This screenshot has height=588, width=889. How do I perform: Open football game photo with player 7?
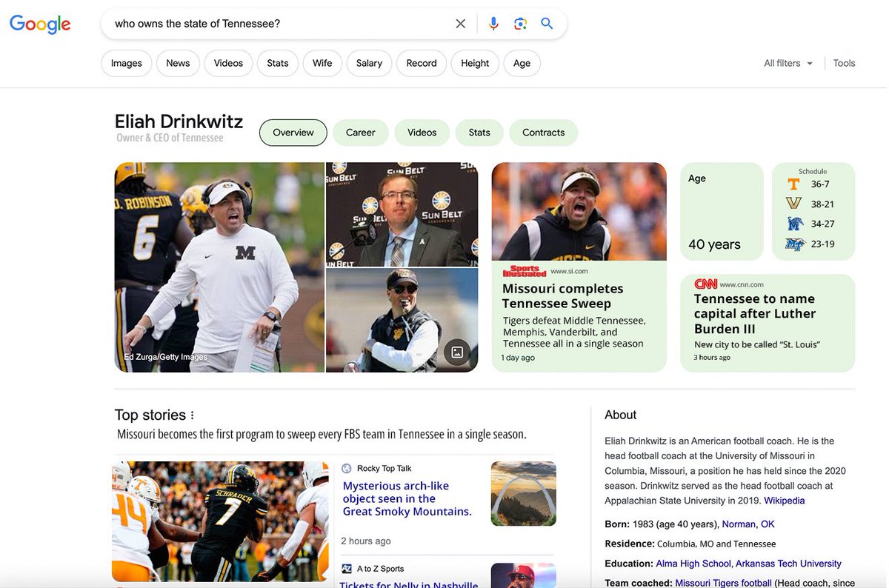(x=220, y=521)
